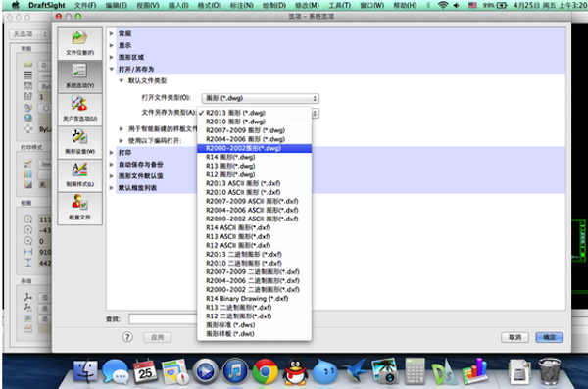588x389 pixels.
Task: Open the 用户首选项(U) category icon
Action: 79,109
